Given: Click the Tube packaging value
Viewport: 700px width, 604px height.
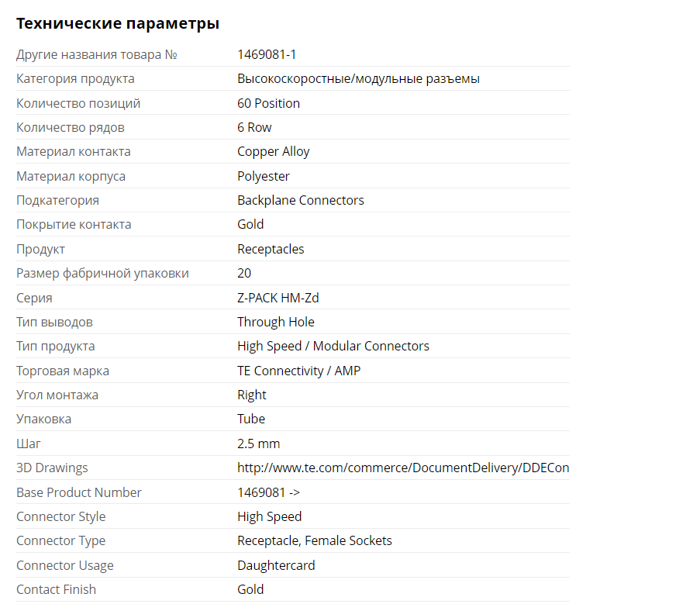Looking at the screenshot, I should click(251, 419).
